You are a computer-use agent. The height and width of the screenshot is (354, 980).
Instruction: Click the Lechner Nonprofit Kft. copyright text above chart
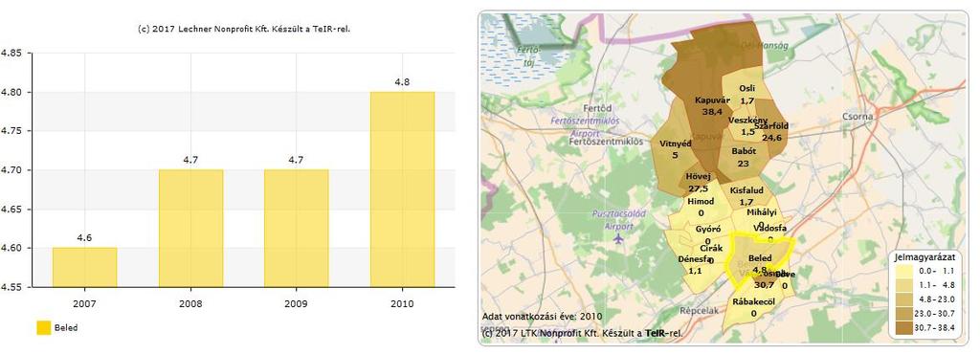click(244, 28)
